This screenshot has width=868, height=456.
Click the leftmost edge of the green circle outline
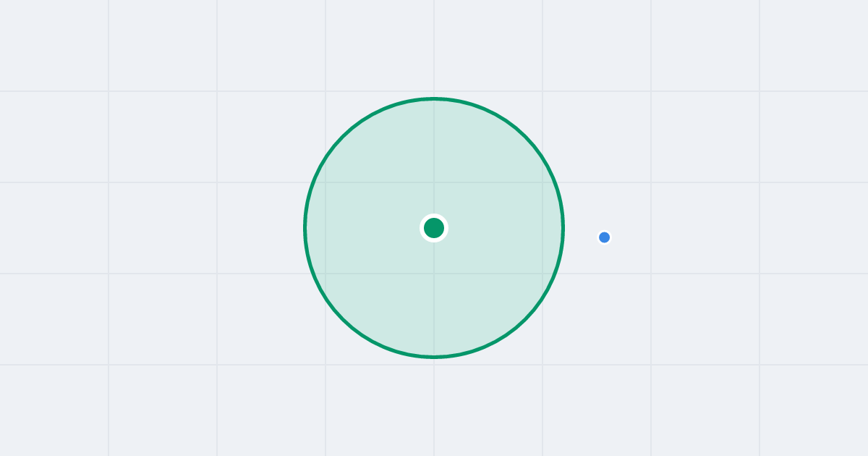click(x=305, y=228)
